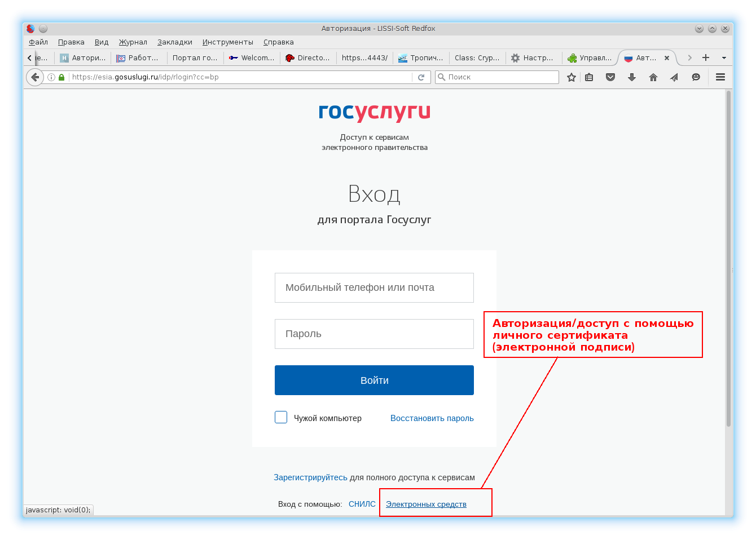Click the vertical page scrollbar
This screenshot has width=756, height=540.
coord(728,259)
